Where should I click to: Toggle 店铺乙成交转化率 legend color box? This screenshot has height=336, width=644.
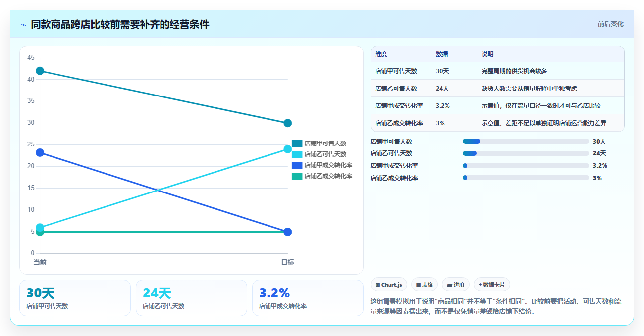[x=297, y=176]
